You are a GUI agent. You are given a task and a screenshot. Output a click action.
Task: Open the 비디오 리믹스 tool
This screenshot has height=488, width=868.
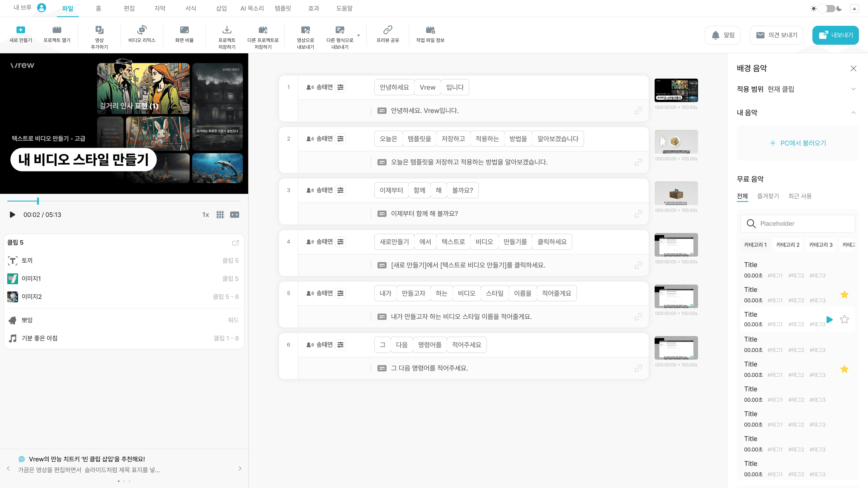pyautogui.click(x=142, y=30)
